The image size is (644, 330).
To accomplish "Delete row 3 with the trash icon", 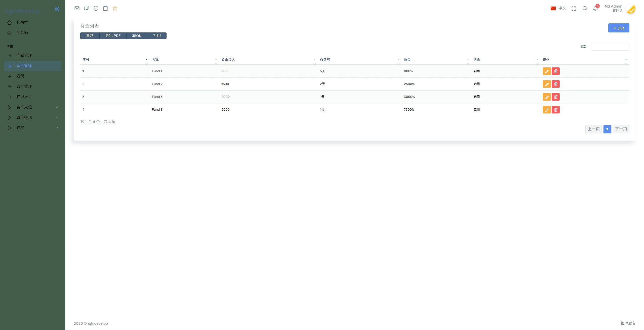I will click(x=556, y=97).
